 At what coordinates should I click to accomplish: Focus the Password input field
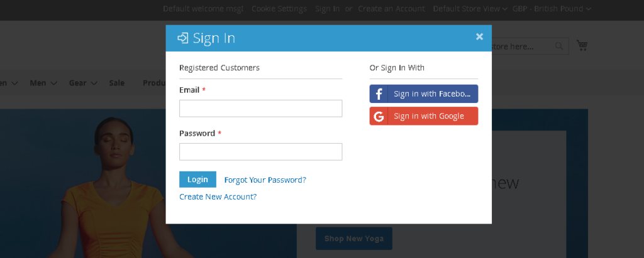click(260, 152)
